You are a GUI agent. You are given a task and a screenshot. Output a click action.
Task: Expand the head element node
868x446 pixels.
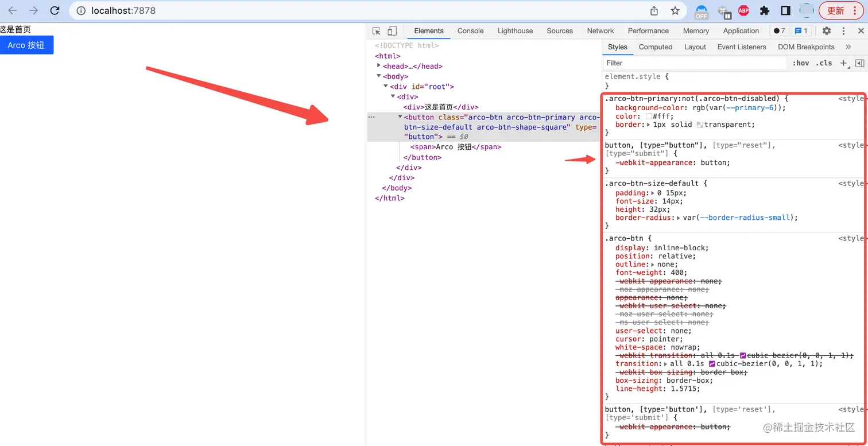pyautogui.click(x=379, y=66)
